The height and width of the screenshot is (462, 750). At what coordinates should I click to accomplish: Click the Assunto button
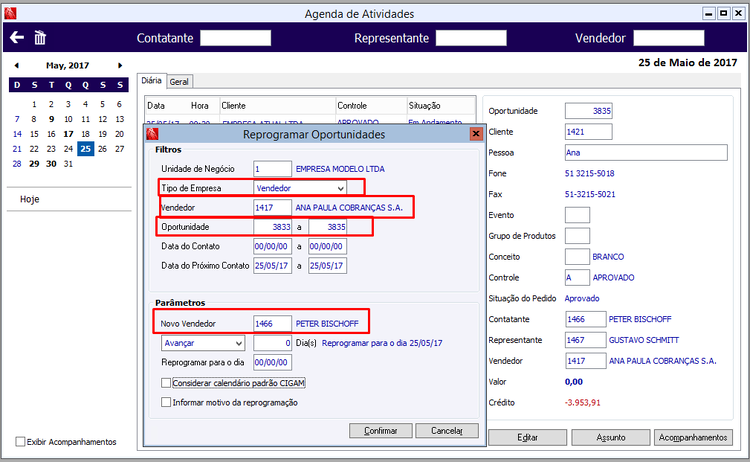[610, 437]
